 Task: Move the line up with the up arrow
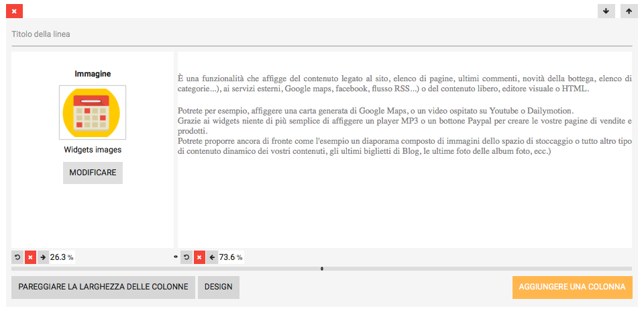tap(629, 11)
